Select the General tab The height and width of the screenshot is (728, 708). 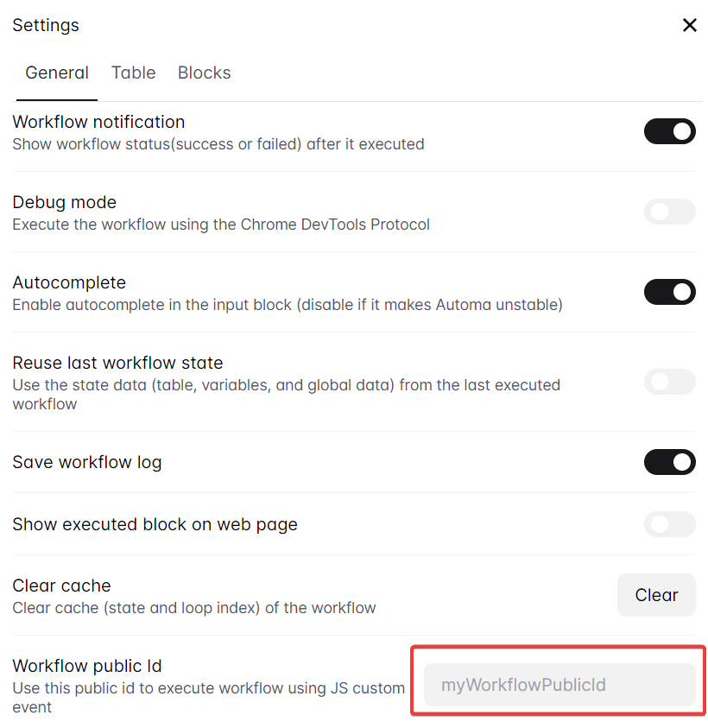[x=56, y=73]
